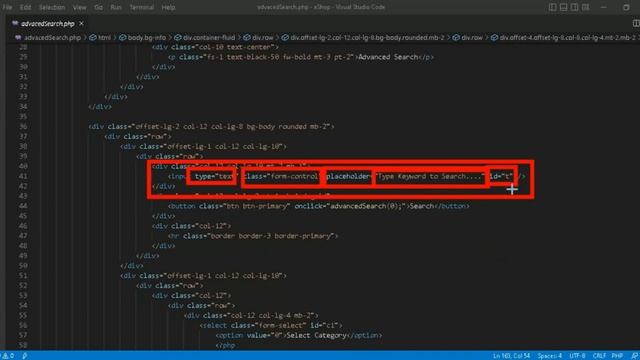Open the Terminal menu

tap(142, 7)
